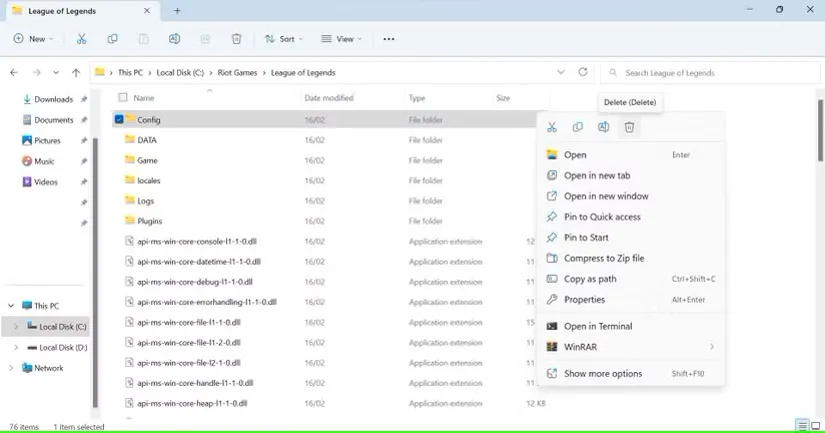
Task: Click the Copy icon in the context menu
Action: click(577, 127)
